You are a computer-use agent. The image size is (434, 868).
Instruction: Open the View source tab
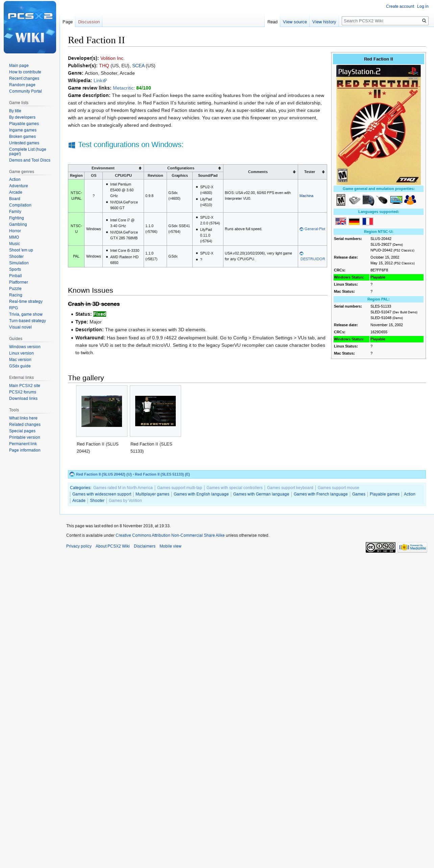pyautogui.click(x=295, y=22)
